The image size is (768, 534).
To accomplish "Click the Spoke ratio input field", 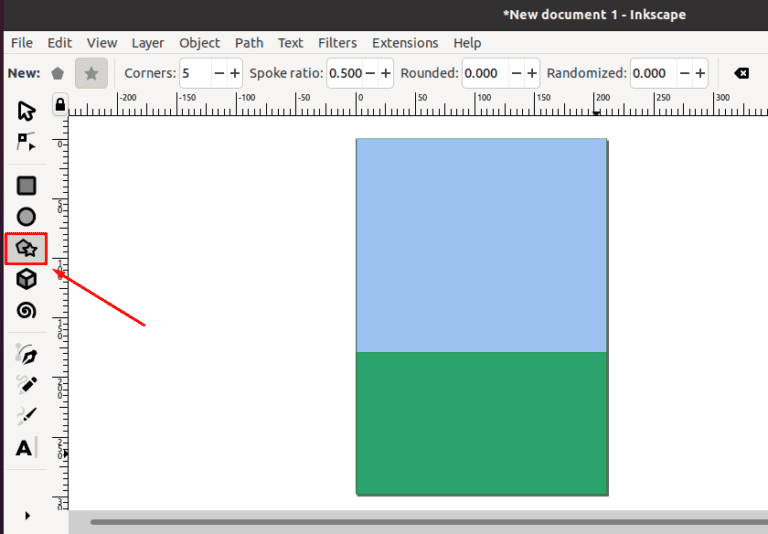I will coord(345,73).
